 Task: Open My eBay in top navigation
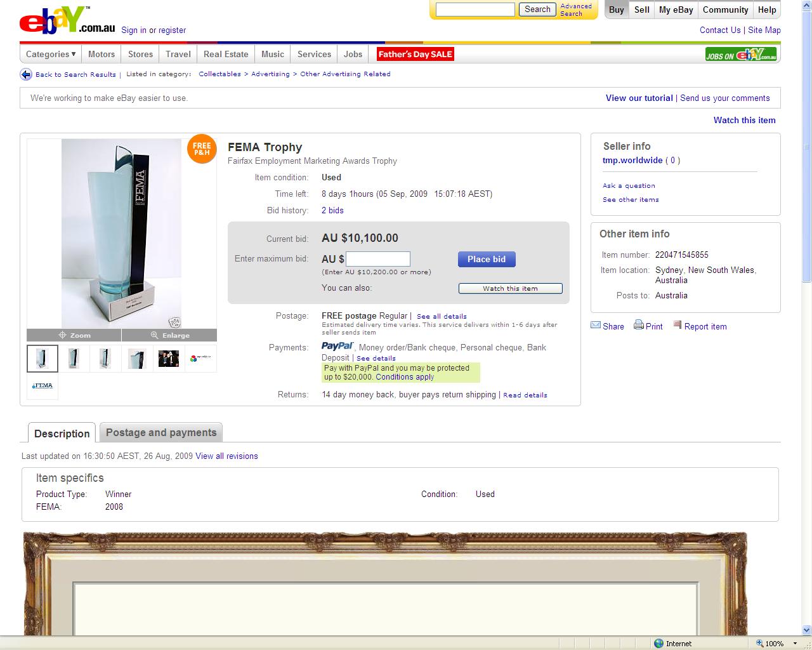[676, 10]
